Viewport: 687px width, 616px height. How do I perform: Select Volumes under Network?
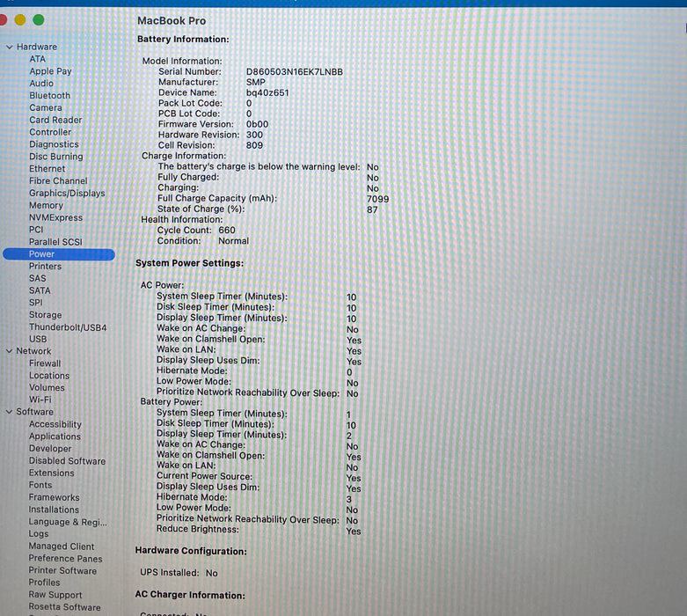coord(47,387)
